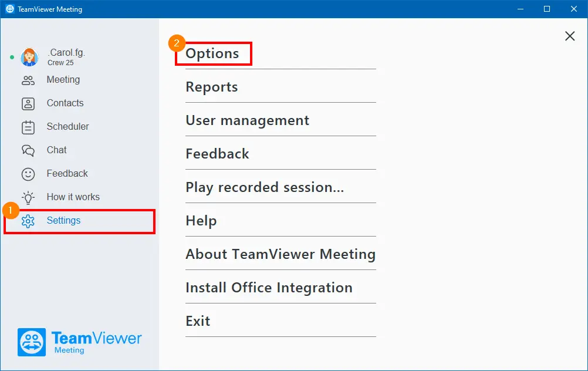588x371 pixels.
Task: Choose Install Office Integration
Action: 269,288
